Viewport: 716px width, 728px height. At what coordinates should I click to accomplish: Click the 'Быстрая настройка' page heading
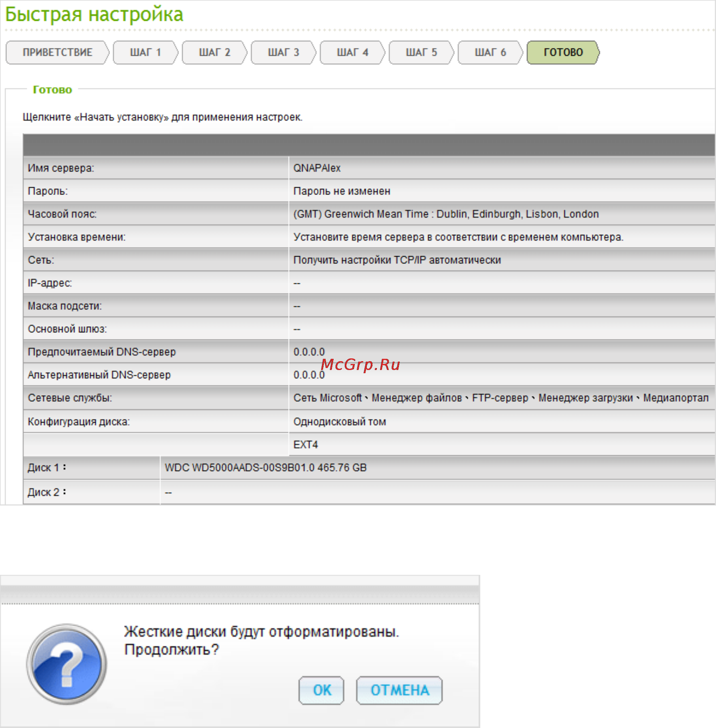[x=94, y=14]
